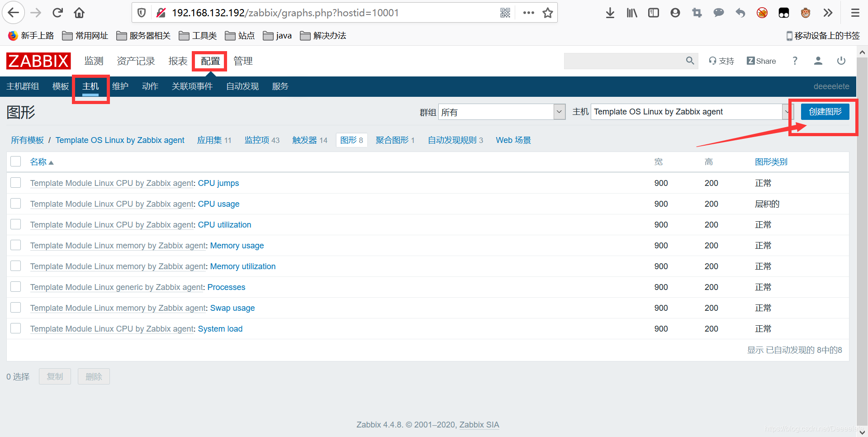The image size is (868, 437).
Task: Bookmark this page with the star icon
Action: pyautogui.click(x=548, y=13)
